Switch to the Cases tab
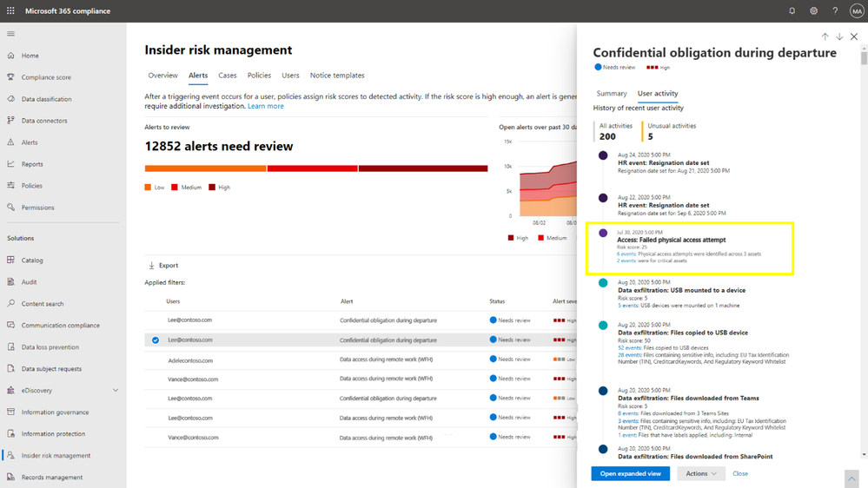The width and height of the screenshot is (868, 488). point(228,76)
